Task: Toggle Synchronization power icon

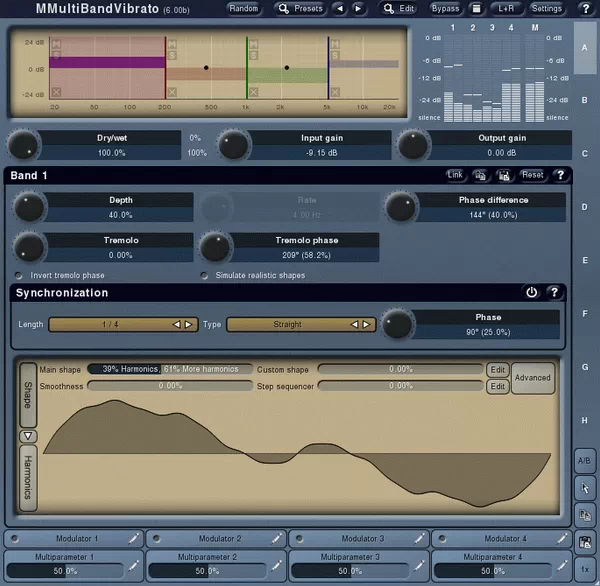Action: [532, 292]
